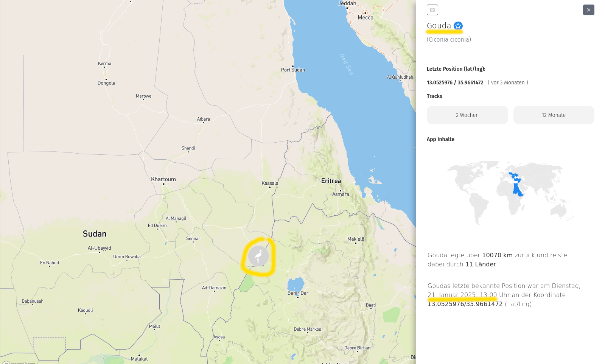Click the bold coordinates under Letzte Position
The height and width of the screenshot is (364, 605).
click(x=455, y=82)
